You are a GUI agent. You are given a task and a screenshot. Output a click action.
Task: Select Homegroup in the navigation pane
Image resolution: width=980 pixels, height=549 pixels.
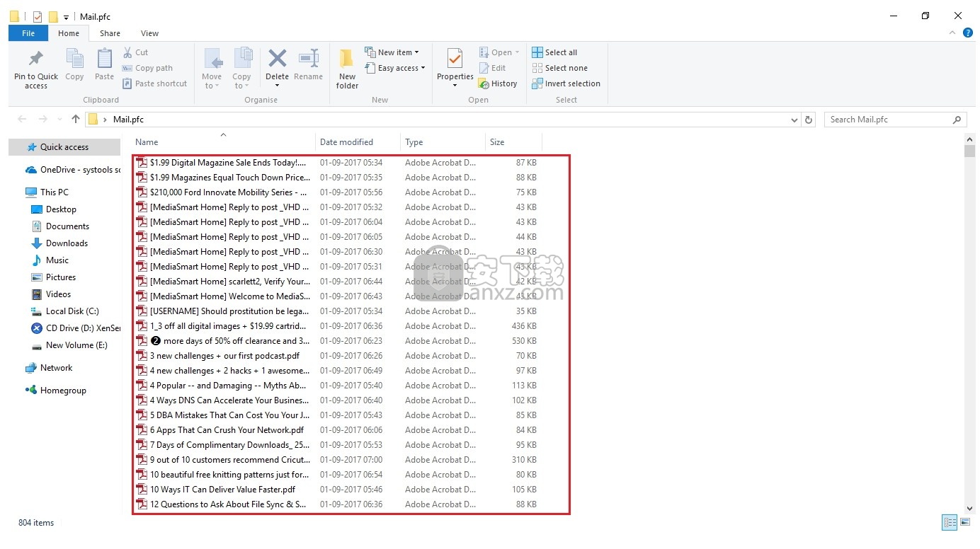[56, 391]
